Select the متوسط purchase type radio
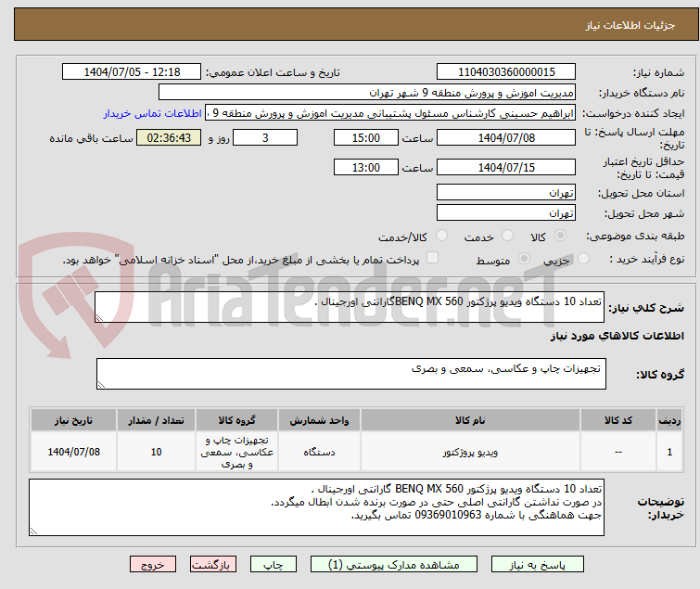Screen dimensions: 700x589 coord(524,259)
